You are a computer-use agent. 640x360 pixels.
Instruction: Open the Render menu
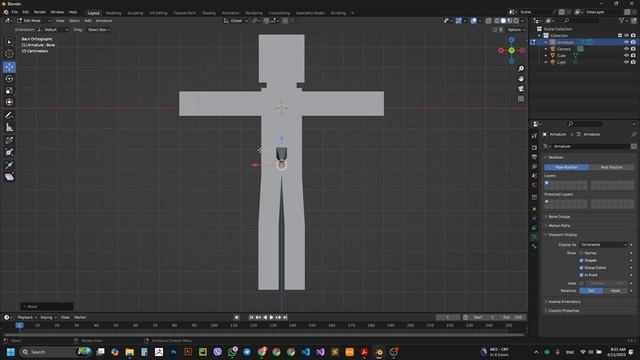tap(40, 12)
